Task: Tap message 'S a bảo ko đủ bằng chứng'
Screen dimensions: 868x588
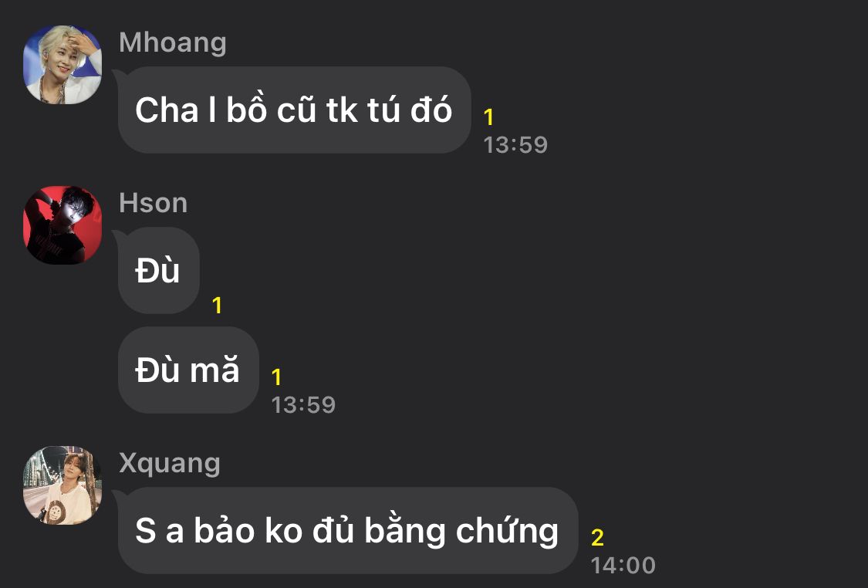Action: (348, 530)
